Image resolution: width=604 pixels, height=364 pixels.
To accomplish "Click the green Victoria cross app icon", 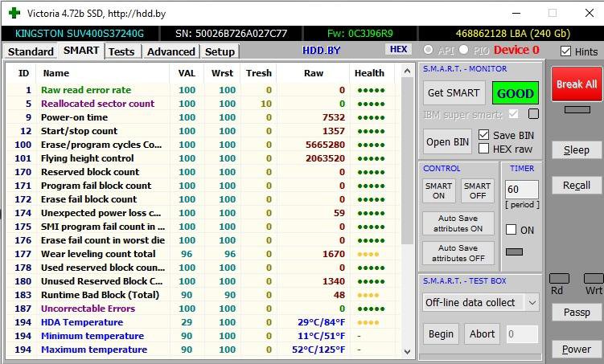I will [14, 13].
